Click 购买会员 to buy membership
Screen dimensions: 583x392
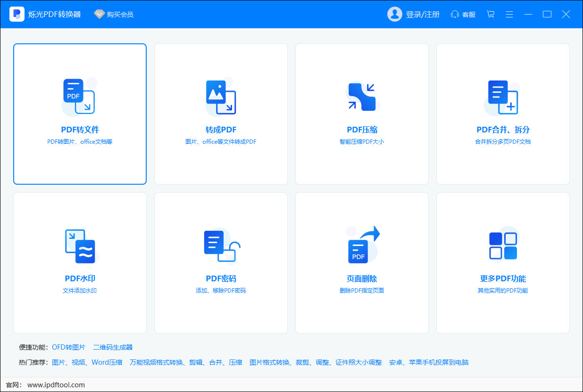click(120, 14)
